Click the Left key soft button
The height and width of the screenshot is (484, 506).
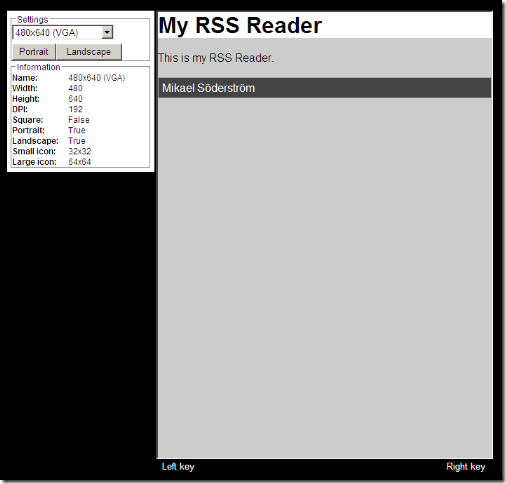pos(178,467)
